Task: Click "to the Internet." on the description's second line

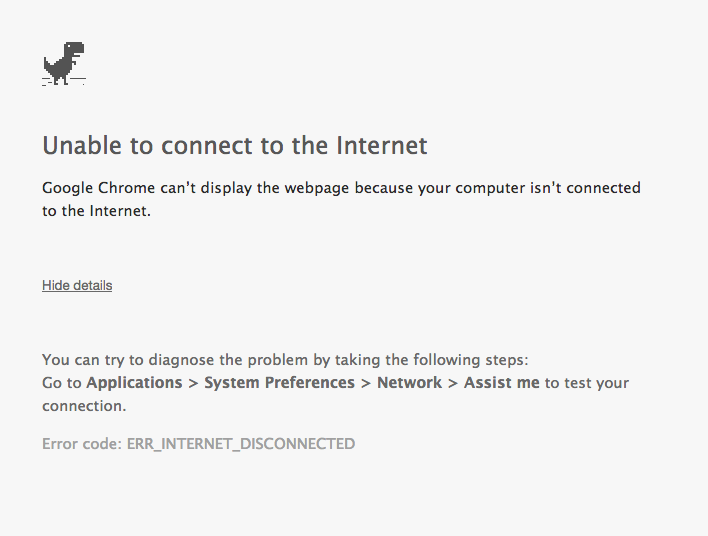Action: click(x=96, y=210)
